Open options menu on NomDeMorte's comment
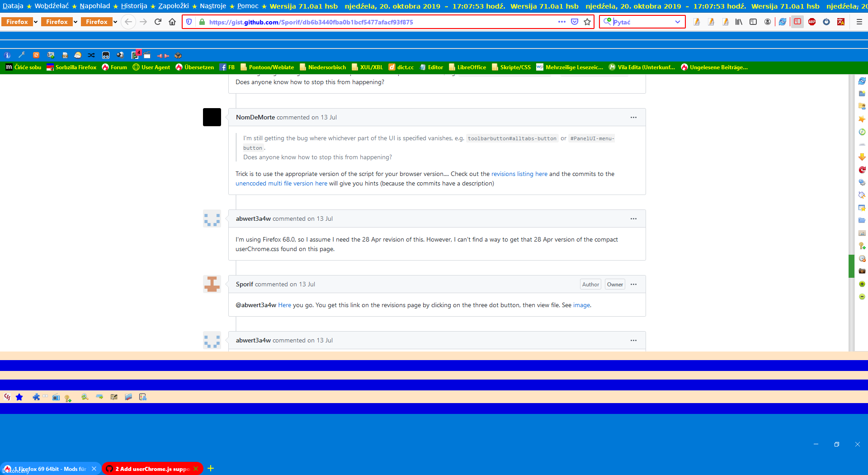 point(633,117)
